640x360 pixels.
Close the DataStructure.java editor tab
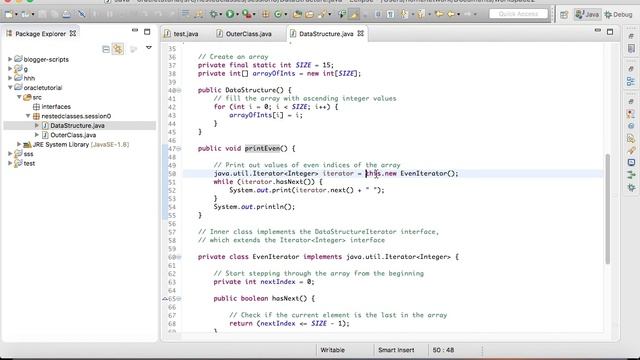[360, 33]
